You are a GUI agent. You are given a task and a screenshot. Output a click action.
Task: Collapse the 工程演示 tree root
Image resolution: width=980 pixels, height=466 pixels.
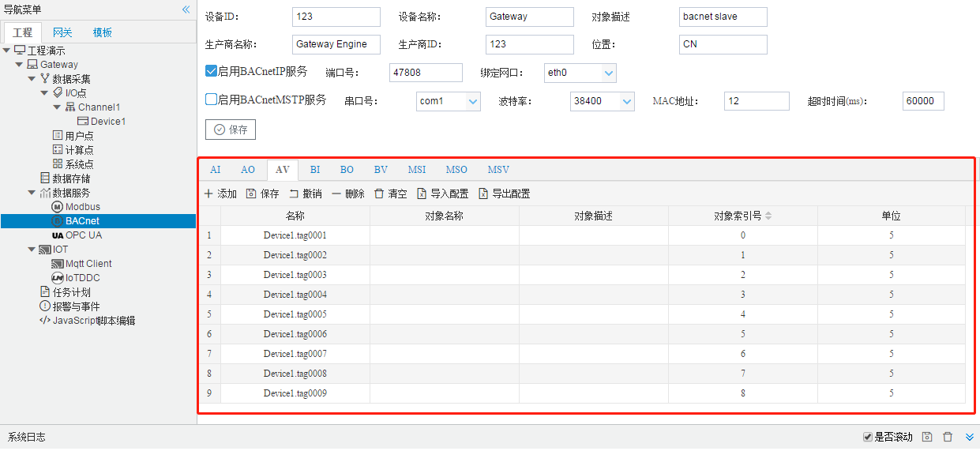(7, 51)
